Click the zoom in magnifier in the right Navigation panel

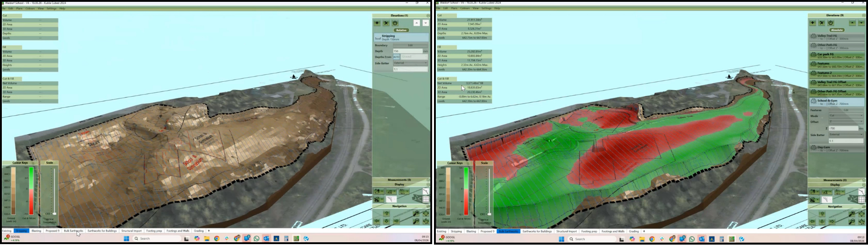851,213
